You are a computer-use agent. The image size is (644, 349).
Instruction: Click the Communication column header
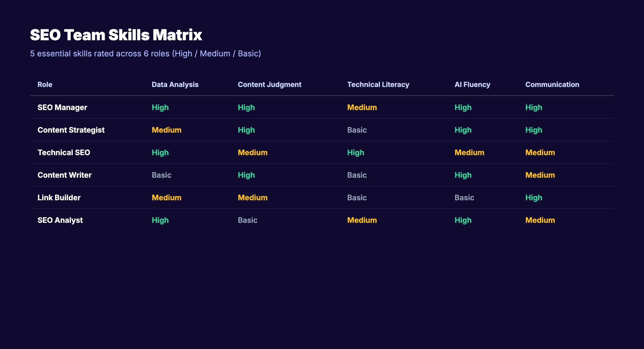pos(552,84)
